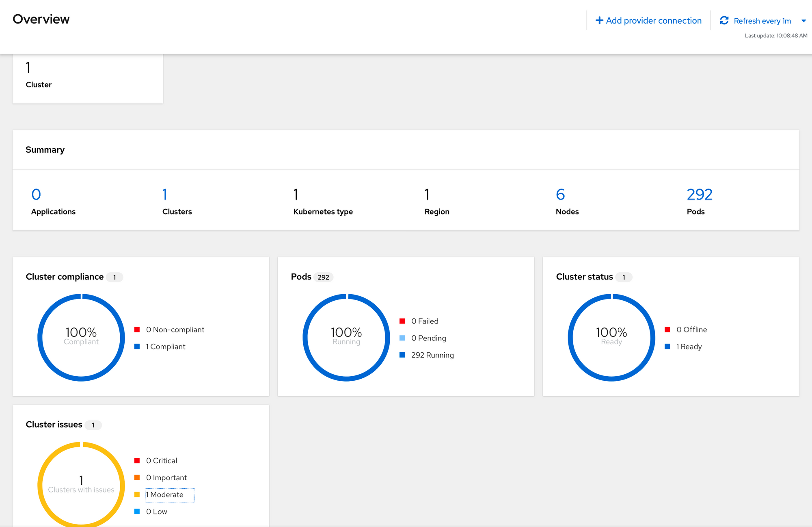
Task: Open the 0 Applications summary link
Action: coord(36,195)
